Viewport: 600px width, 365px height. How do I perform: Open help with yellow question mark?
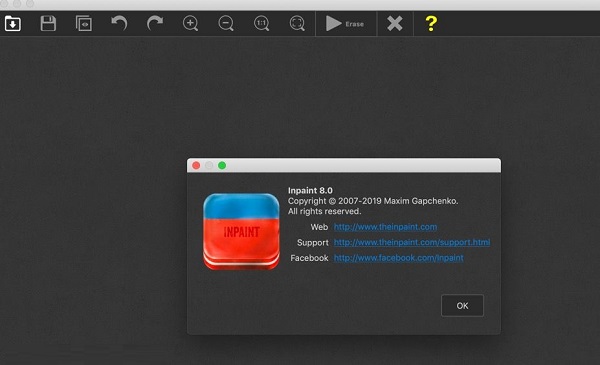pos(431,24)
